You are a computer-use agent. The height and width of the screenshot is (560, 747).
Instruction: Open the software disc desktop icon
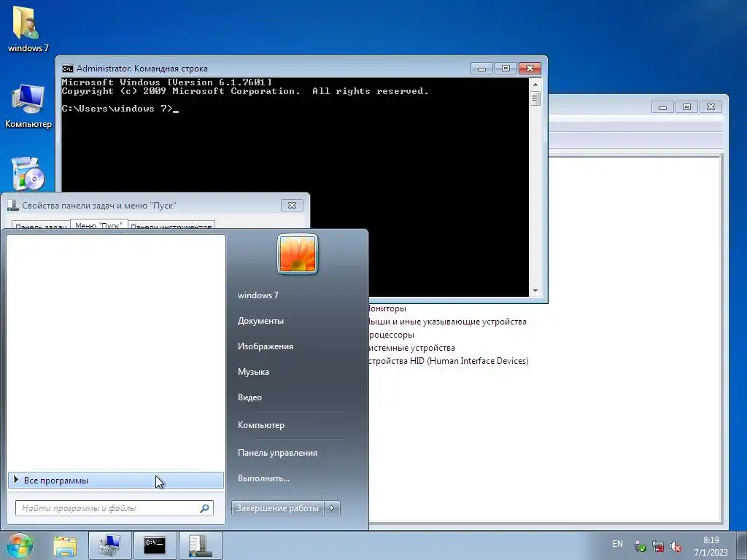(x=28, y=174)
